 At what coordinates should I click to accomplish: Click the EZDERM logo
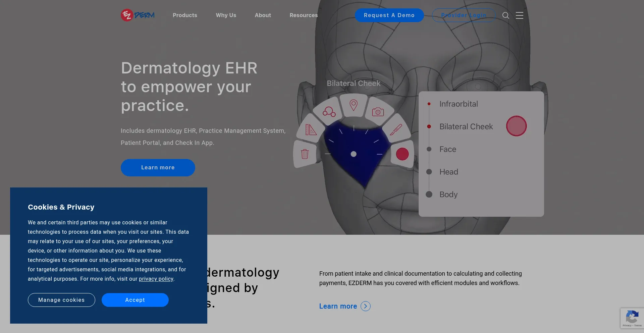click(138, 15)
